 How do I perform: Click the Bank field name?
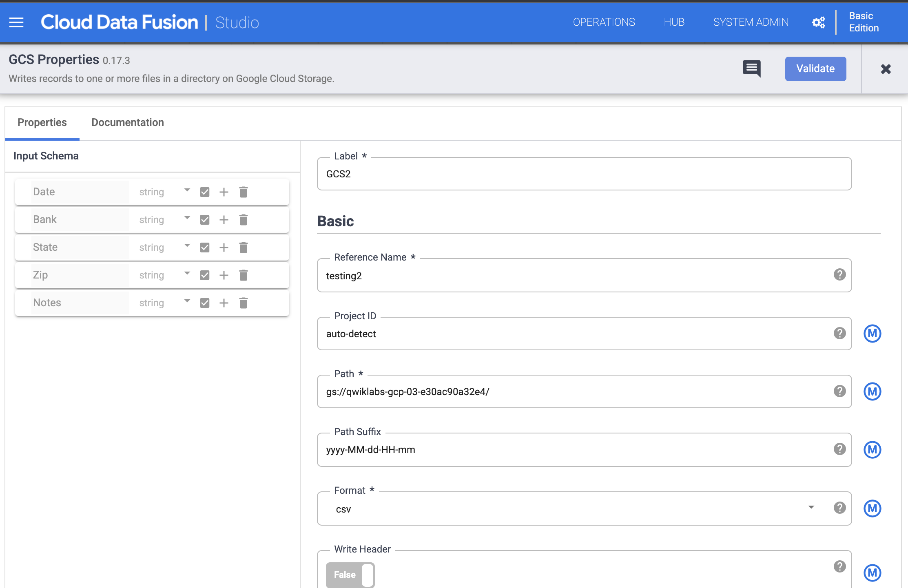click(80, 219)
